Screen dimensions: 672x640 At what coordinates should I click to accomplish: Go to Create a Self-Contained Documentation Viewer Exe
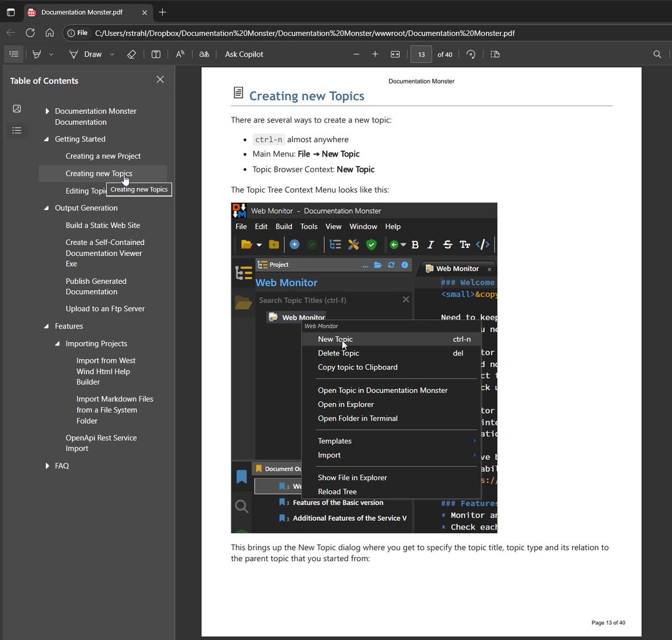(105, 253)
